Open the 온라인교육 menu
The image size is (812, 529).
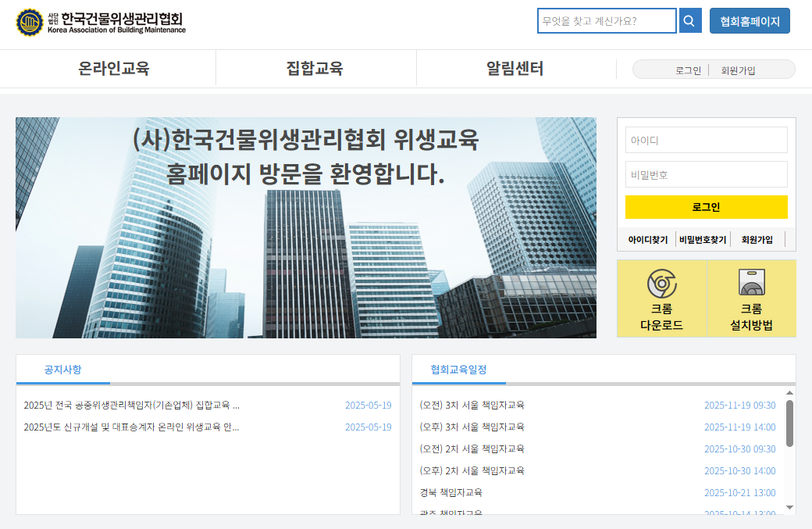[113, 69]
